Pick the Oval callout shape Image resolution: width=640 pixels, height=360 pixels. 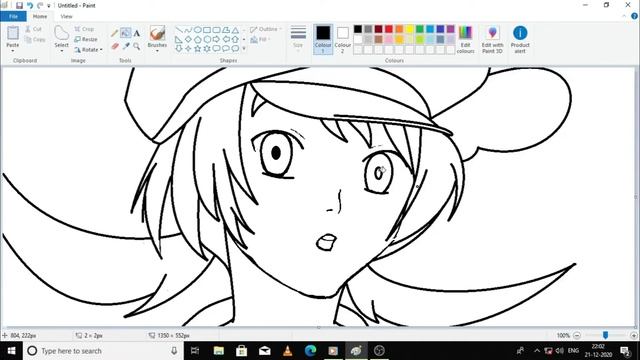pyautogui.click(x=226, y=49)
